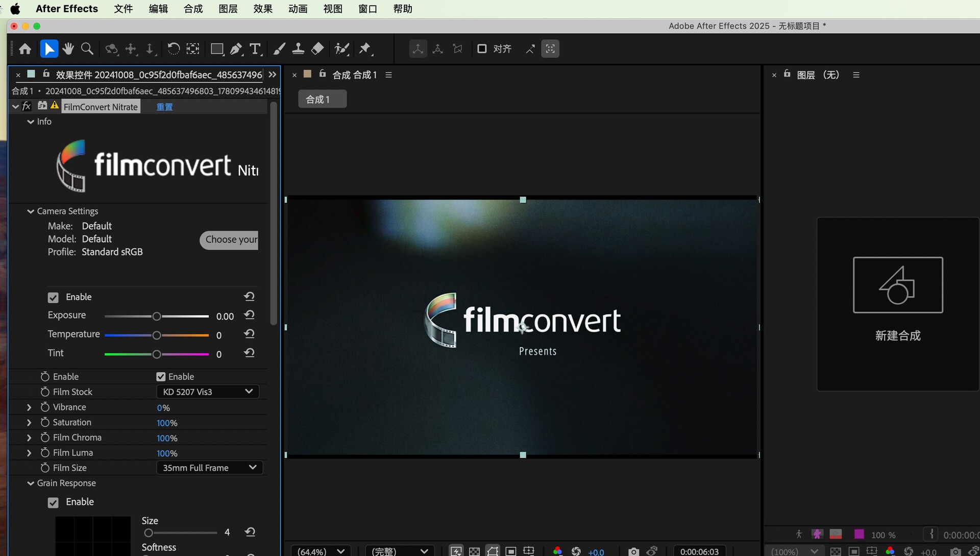Select the Zoom magnifier tool
The height and width of the screenshot is (556, 980).
pyautogui.click(x=87, y=49)
